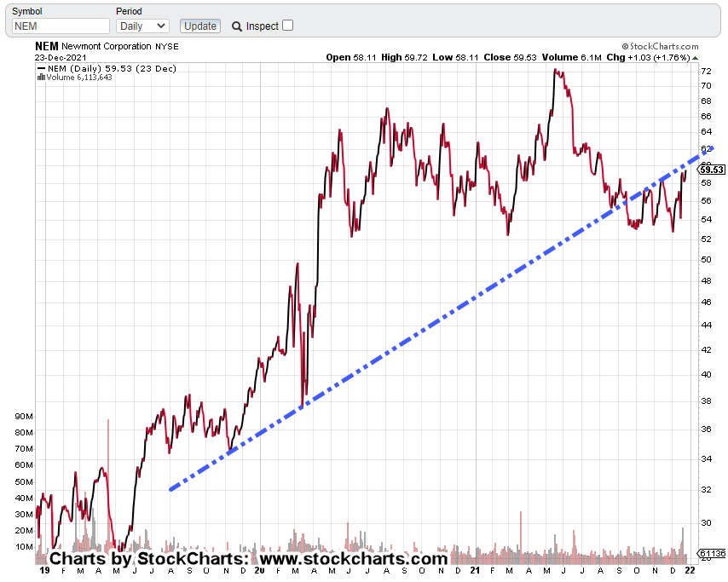Select the 20 year marker on time axis
728x582 pixels.
pyautogui.click(x=258, y=571)
